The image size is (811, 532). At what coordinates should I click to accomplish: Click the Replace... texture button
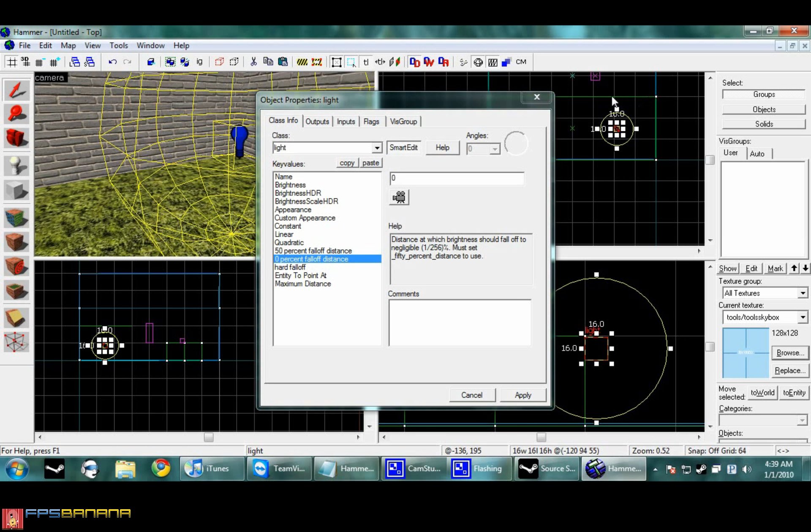[x=790, y=371]
